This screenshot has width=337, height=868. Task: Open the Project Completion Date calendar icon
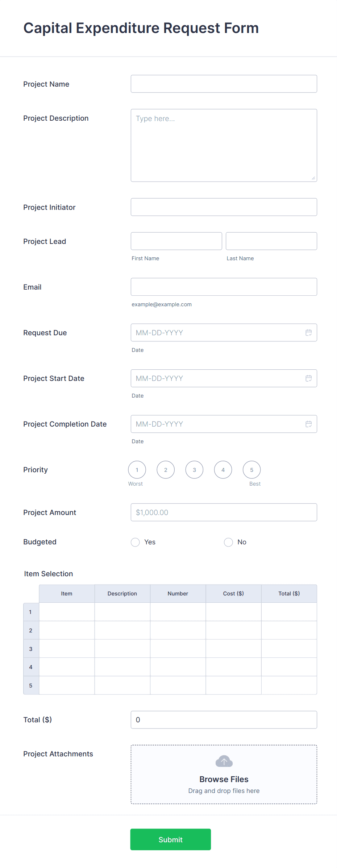[308, 424]
